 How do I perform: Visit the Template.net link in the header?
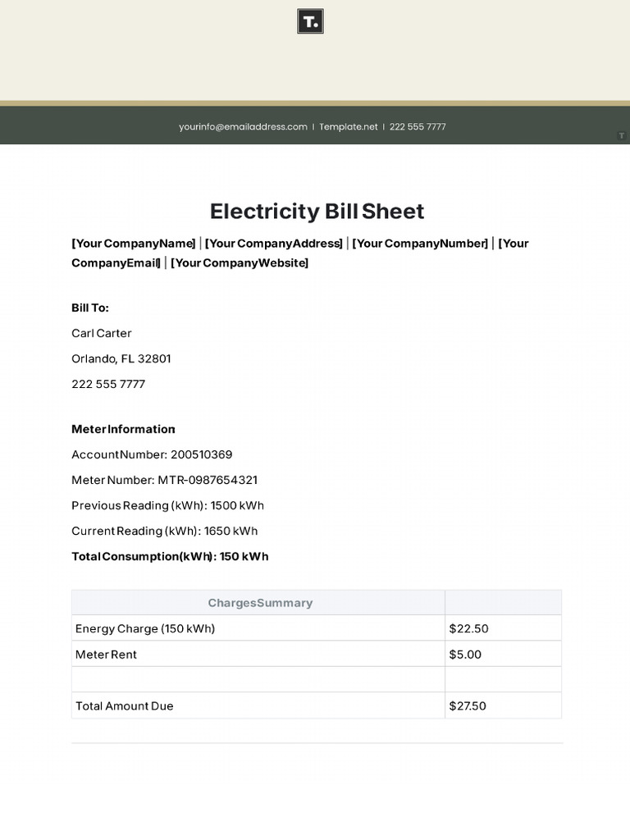pyautogui.click(x=349, y=127)
